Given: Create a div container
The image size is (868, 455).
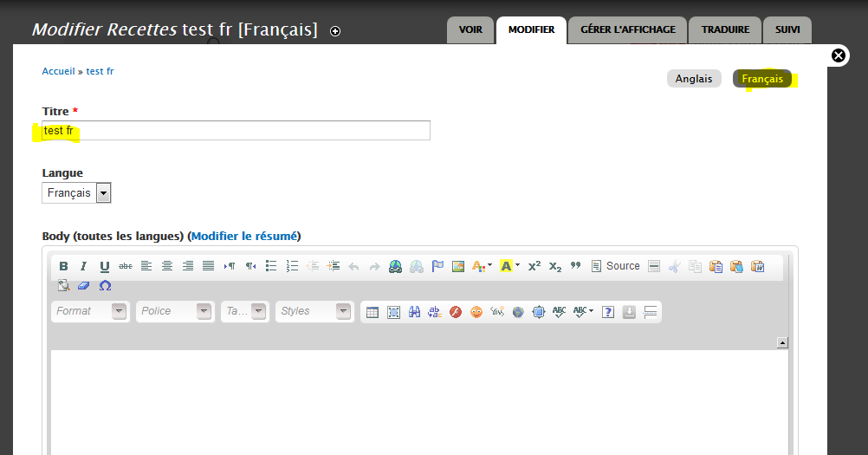Looking at the screenshot, I should click(x=497, y=312).
